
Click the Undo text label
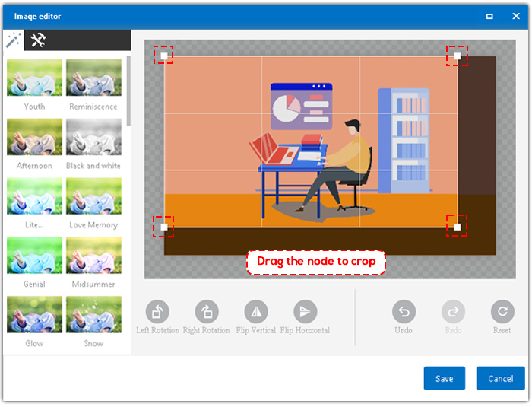(404, 330)
